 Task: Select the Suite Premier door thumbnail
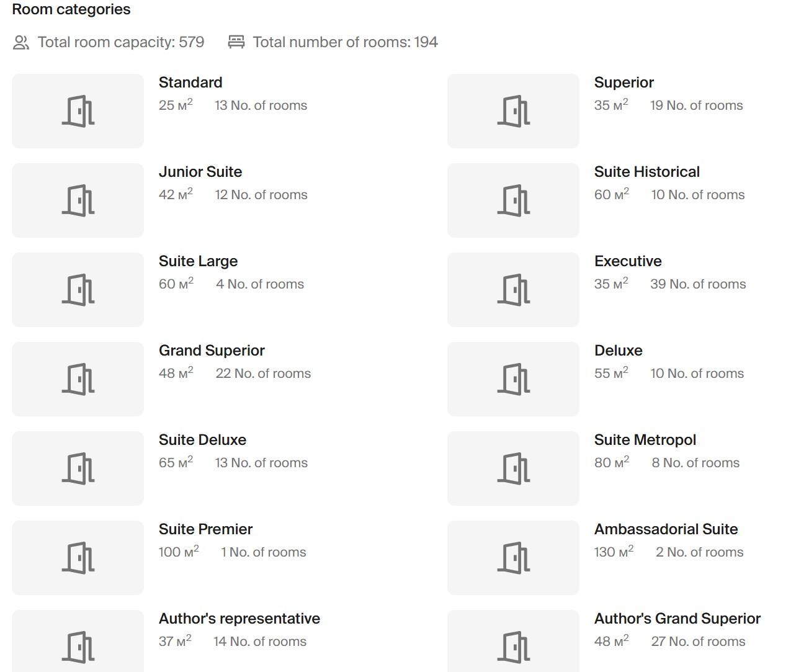tap(78, 558)
